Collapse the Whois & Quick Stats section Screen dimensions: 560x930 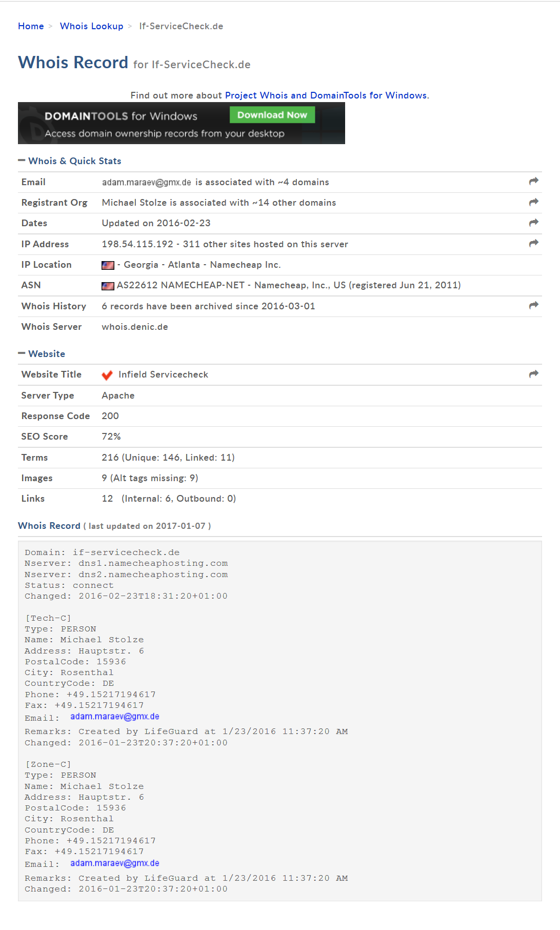[70, 161]
